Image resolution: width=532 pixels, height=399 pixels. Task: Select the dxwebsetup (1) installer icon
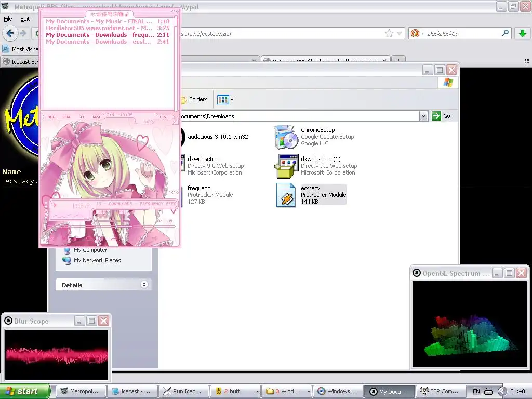(286, 166)
